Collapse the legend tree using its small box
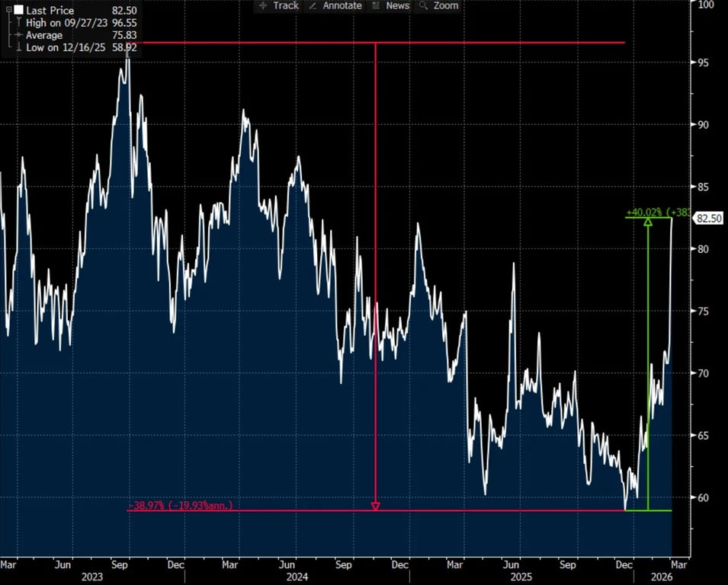This screenshot has width=728, height=585. tap(9, 10)
